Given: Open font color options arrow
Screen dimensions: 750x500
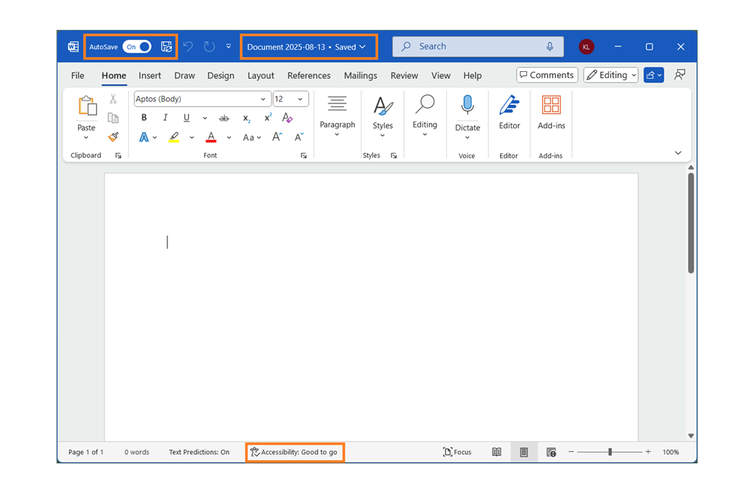Looking at the screenshot, I should pyautogui.click(x=229, y=137).
